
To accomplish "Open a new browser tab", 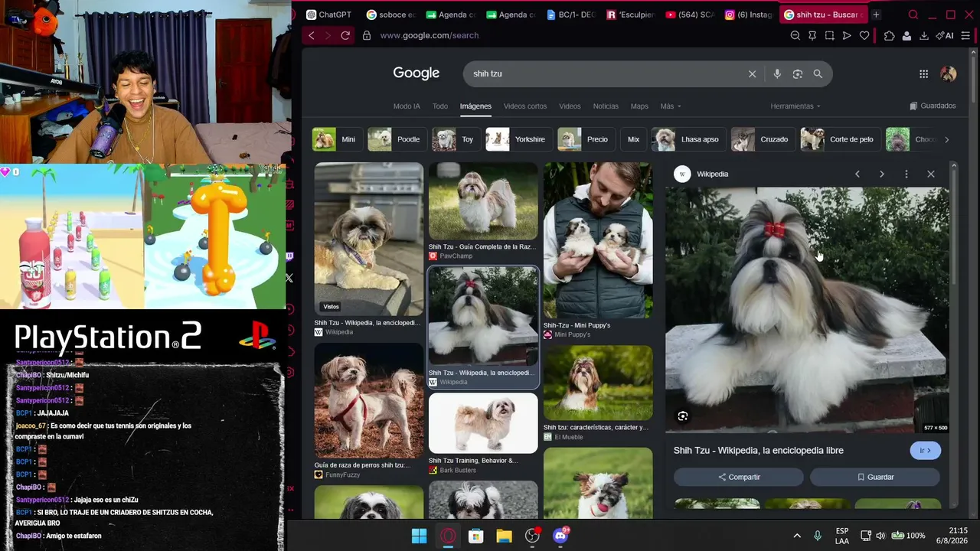I will tap(876, 15).
